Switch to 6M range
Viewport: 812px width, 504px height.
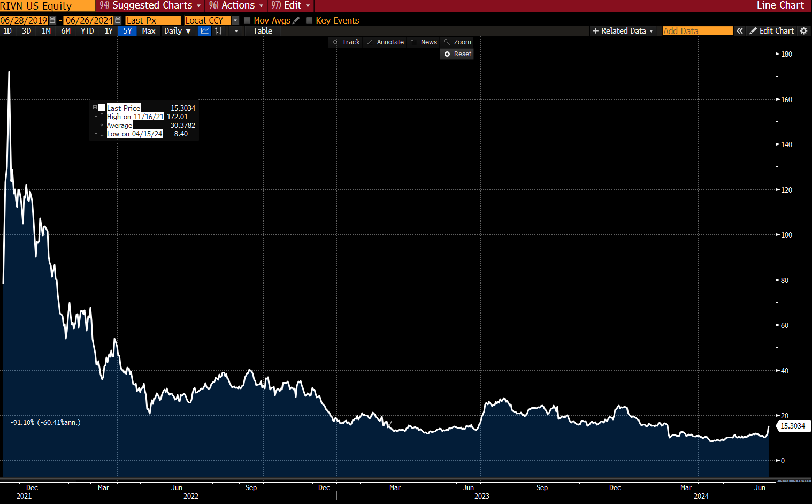point(66,31)
